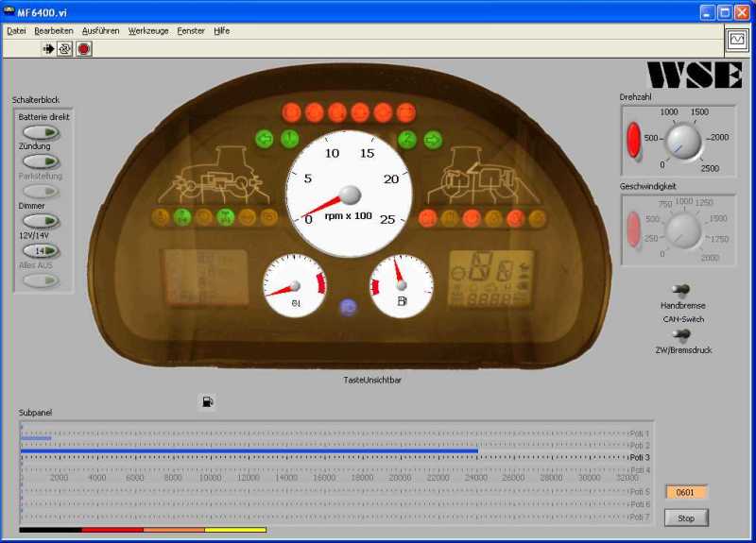Image resolution: width=756 pixels, height=543 pixels.
Task: Open the Werkzeuge menu
Action: [148, 31]
